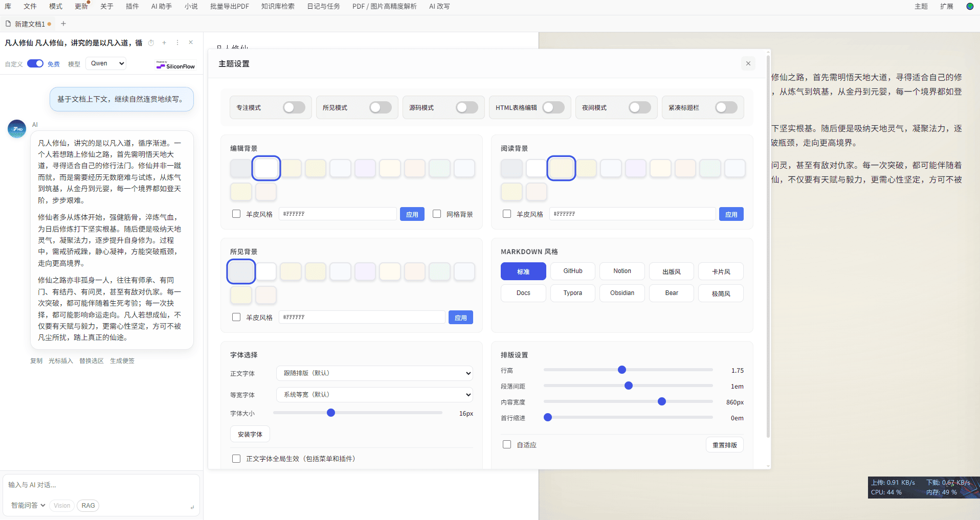The width and height of the screenshot is (980, 520).
Task: Open AI chat history clock icon
Action: click(x=151, y=43)
